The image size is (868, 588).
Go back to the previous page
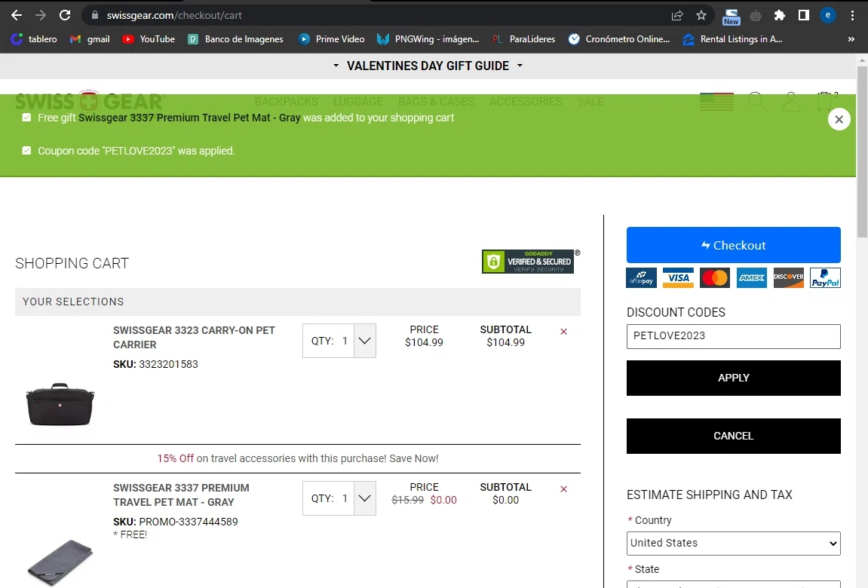coord(17,16)
